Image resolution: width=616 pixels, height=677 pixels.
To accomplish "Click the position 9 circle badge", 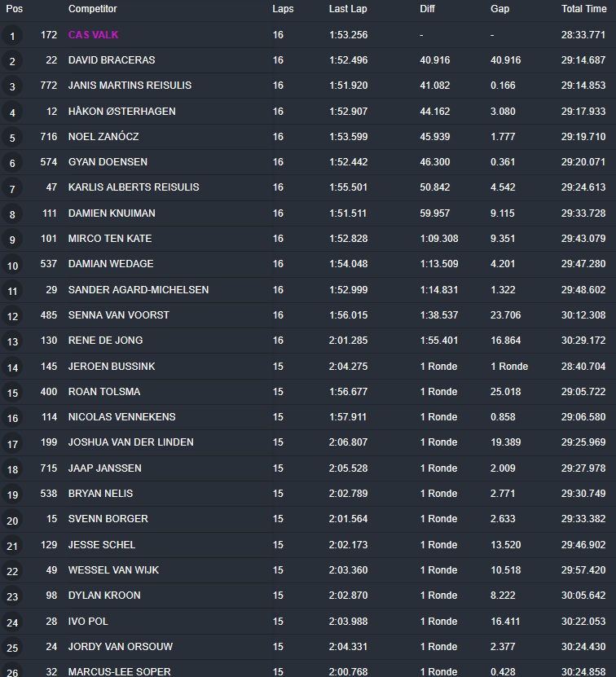I will (12, 240).
